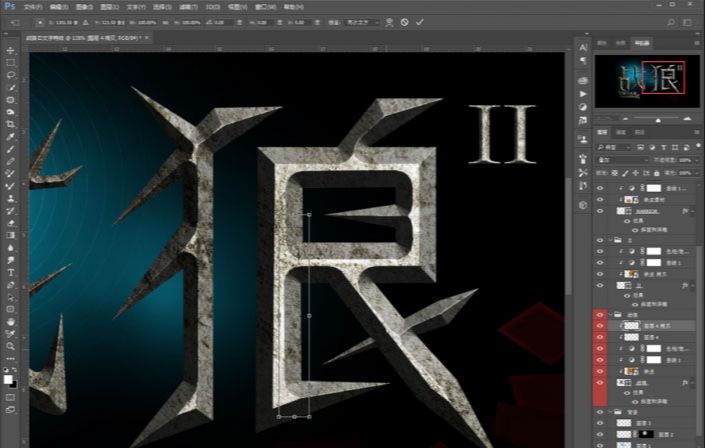
Task: Lock image pixels brush icon
Action: point(625,173)
